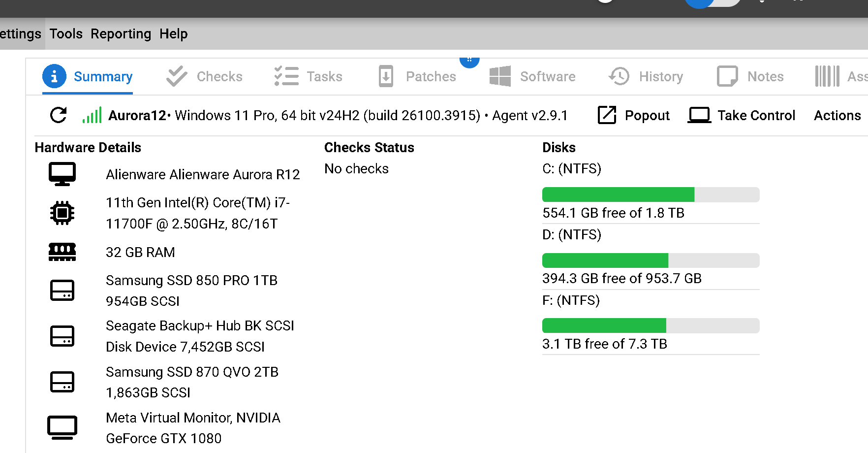Image resolution: width=868 pixels, height=453 pixels.
Task: Click the refresh agent info icon
Action: [59, 115]
